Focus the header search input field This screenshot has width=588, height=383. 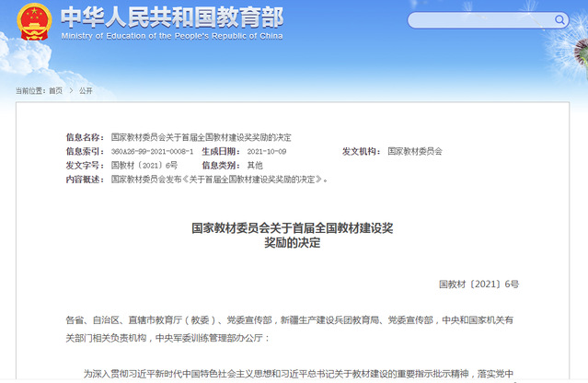(x=477, y=19)
